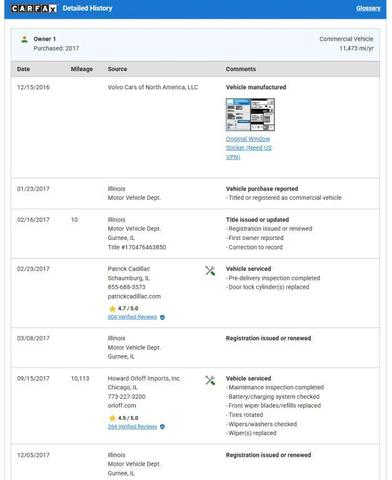
Task: Click the Detailed History header title
Action: 87,8
